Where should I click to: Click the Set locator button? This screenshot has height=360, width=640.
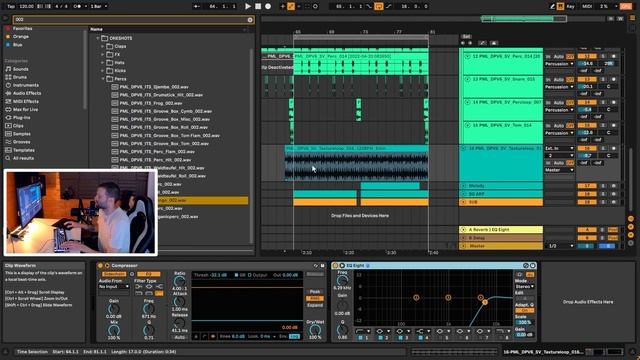466,36
